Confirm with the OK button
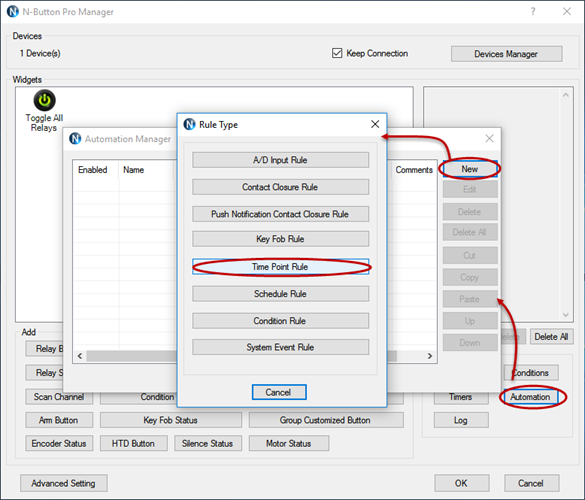 (462, 483)
